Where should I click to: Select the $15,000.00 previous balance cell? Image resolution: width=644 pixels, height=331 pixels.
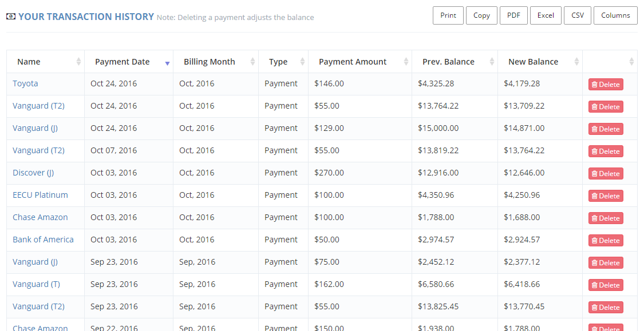click(x=455, y=128)
